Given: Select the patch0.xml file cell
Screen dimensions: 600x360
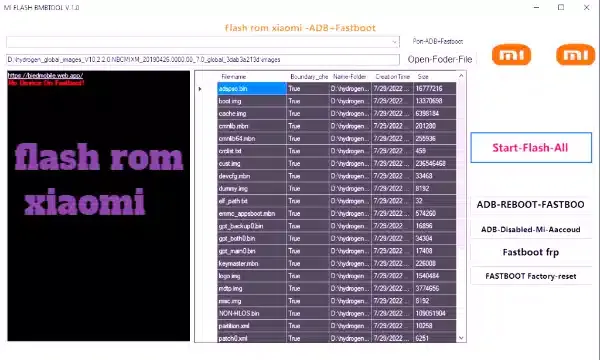Looking at the screenshot, I should (252, 338).
